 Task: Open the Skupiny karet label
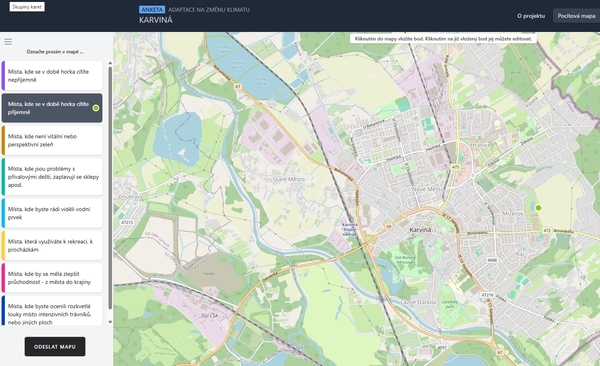pos(27,7)
